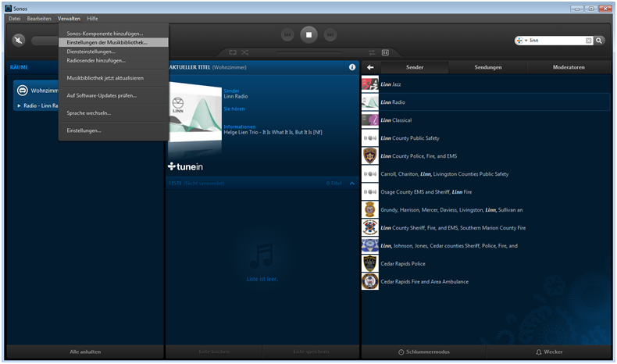617x364 pixels.
Task: Click the track progress bar
Action: coord(309,52)
